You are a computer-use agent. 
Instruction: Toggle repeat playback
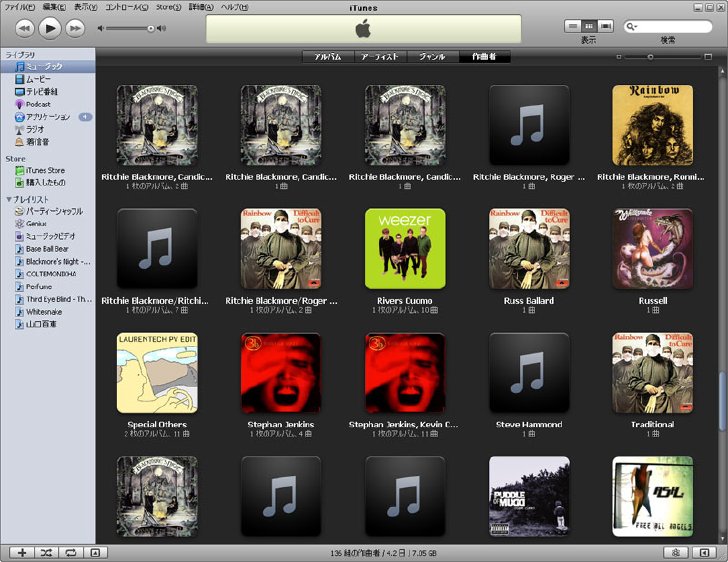click(71, 552)
